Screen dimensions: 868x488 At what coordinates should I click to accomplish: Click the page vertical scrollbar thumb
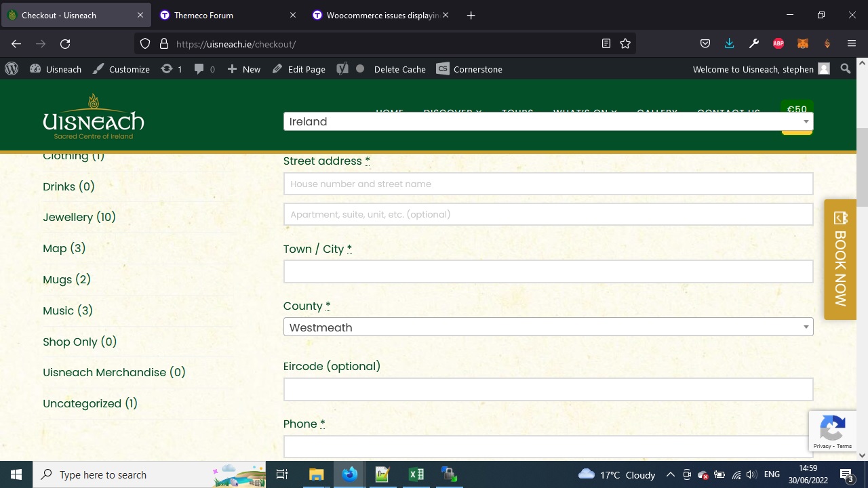coord(862,166)
